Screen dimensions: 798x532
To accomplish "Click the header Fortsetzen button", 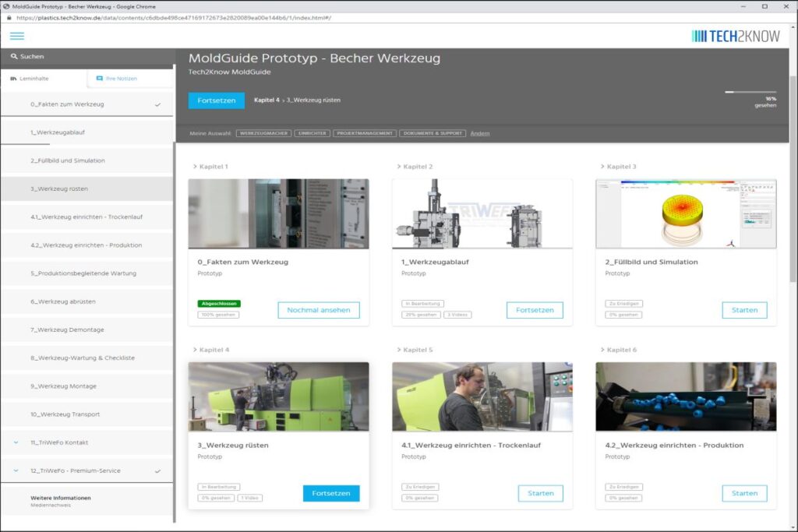I will 217,100.
